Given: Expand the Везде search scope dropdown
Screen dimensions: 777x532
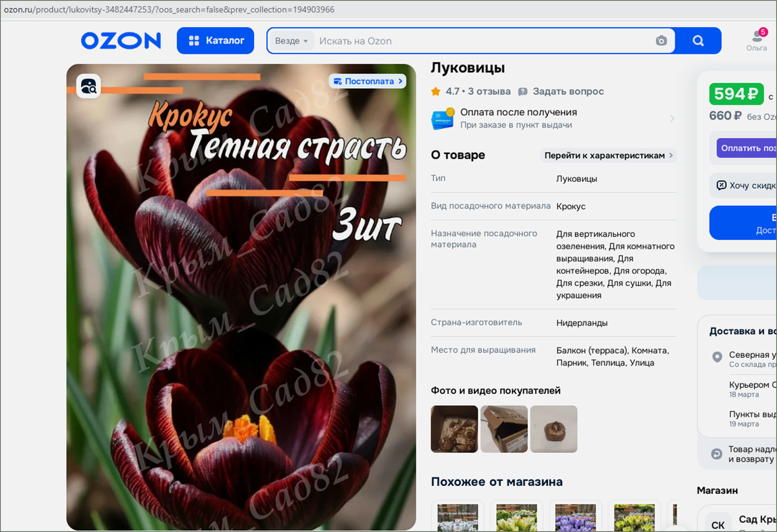Looking at the screenshot, I should click(x=291, y=41).
